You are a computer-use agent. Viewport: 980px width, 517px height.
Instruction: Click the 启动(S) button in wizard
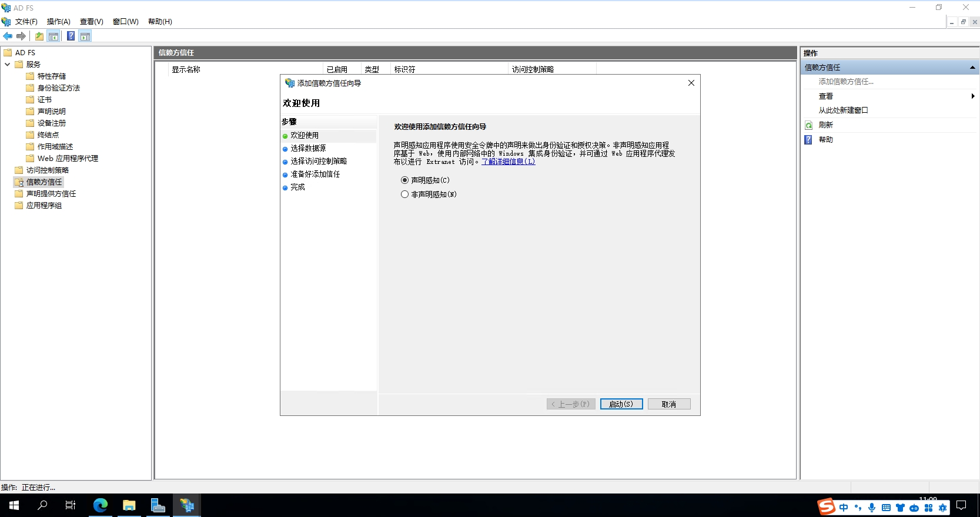[x=621, y=404]
